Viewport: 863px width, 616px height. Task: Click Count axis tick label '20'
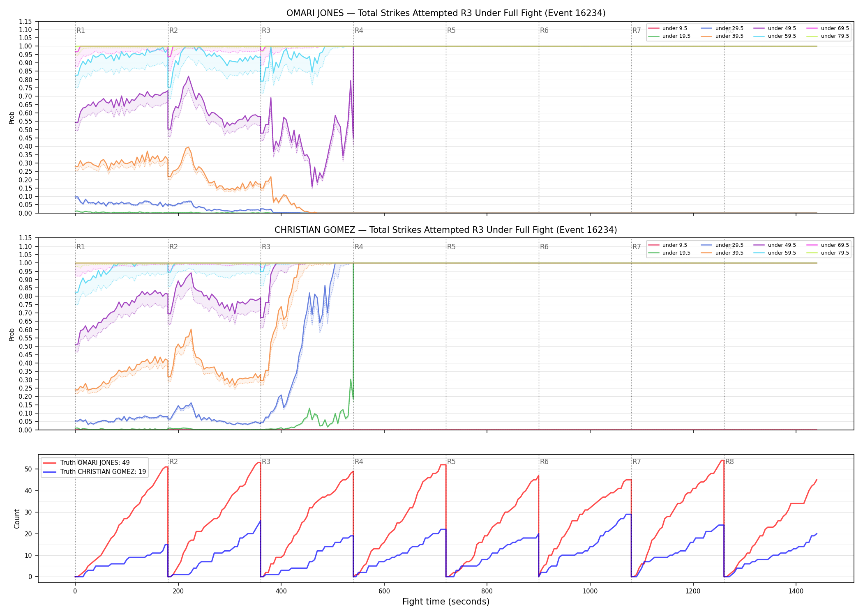(28, 534)
